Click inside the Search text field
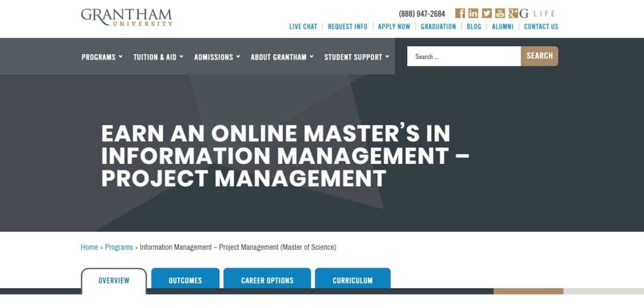The height and width of the screenshot is (308, 644). pyautogui.click(x=464, y=56)
